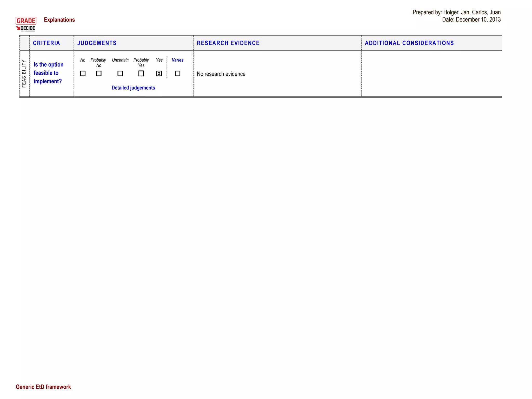Click the 'Prepared by' author line

[x=456, y=12]
